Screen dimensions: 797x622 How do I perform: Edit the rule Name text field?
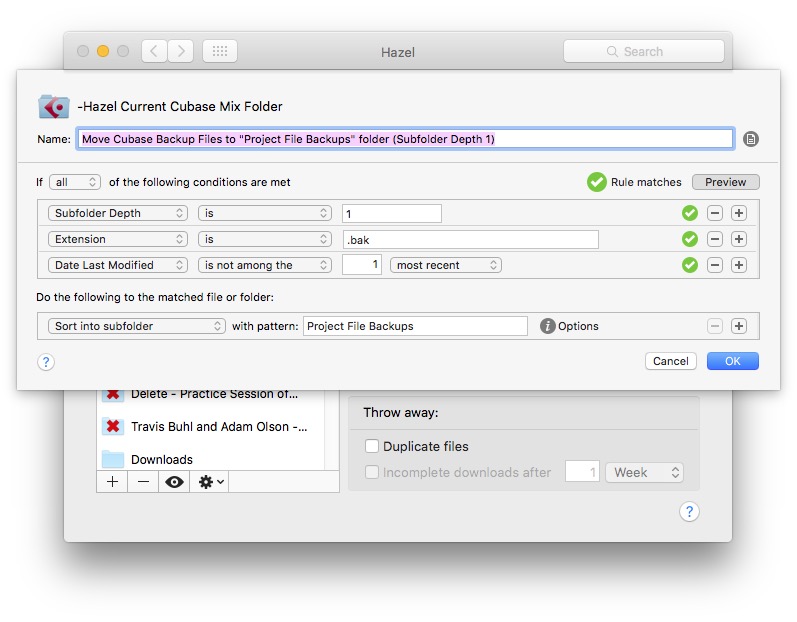click(x=405, y=139)
